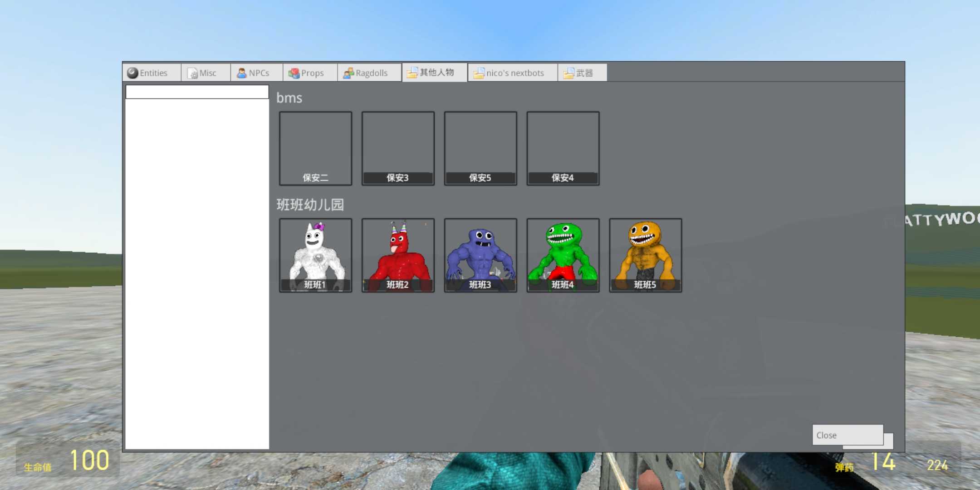Screen dimensions: 980x490
Task: Click the Props shapes icon
Action: 294,73
